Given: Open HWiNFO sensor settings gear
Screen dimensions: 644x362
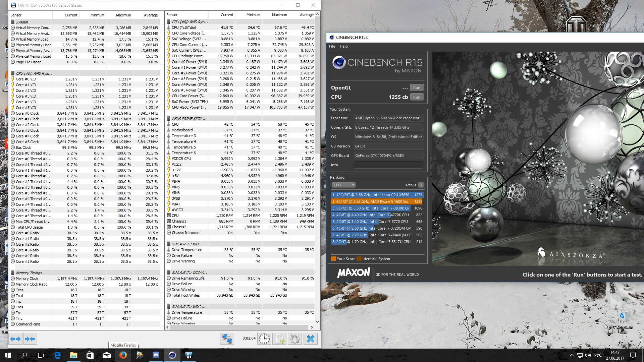Looking at the screenshot, I should 294,339.
